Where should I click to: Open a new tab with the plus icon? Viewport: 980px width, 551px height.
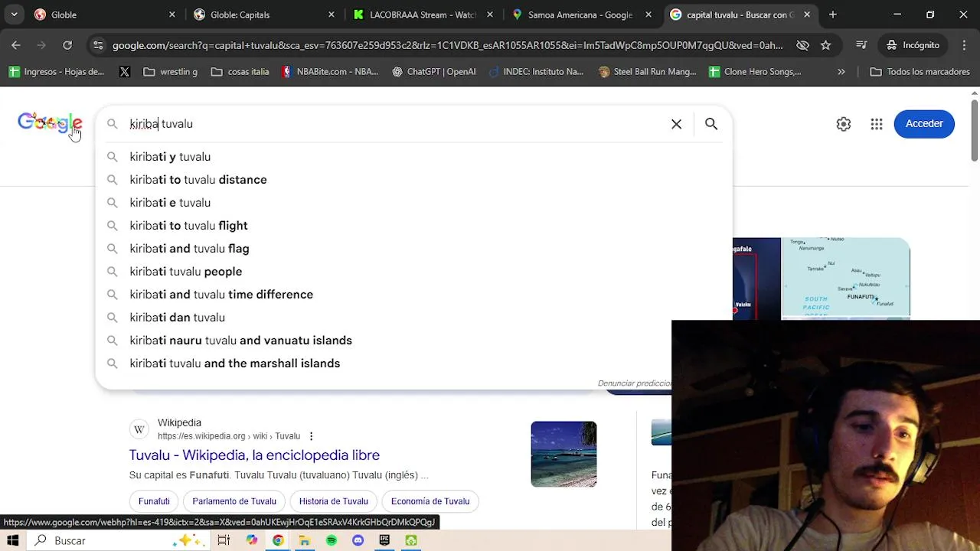point(833,15)
